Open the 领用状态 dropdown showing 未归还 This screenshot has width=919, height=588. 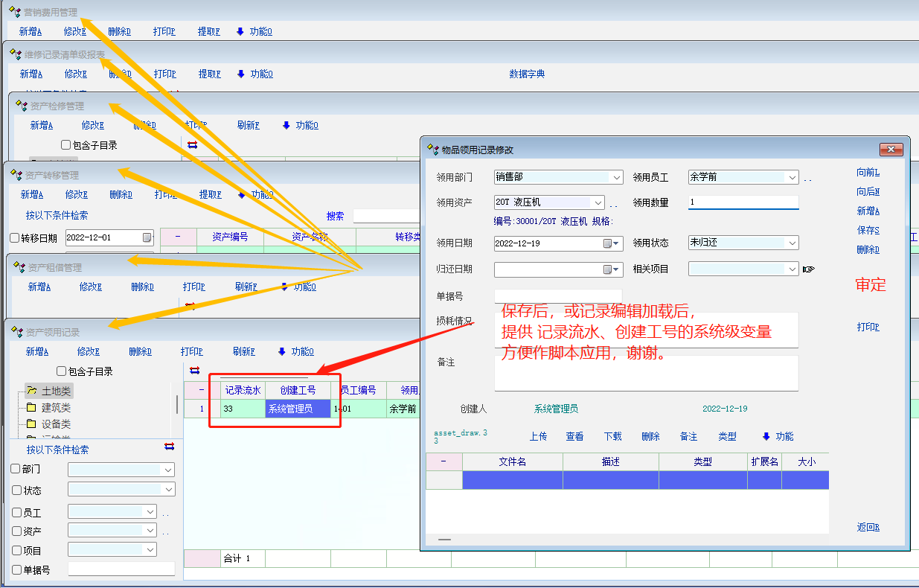(x=792, y=243)
